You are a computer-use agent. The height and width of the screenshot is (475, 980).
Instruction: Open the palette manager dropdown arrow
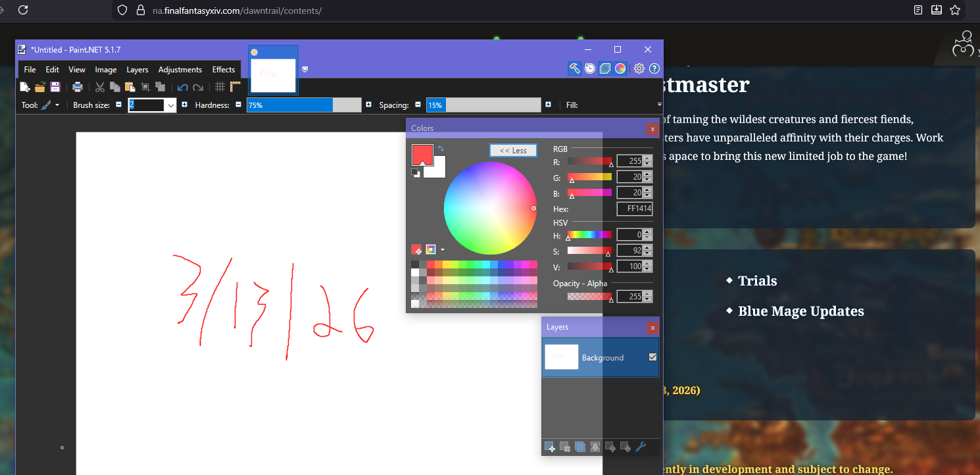[x=443, y=250]
